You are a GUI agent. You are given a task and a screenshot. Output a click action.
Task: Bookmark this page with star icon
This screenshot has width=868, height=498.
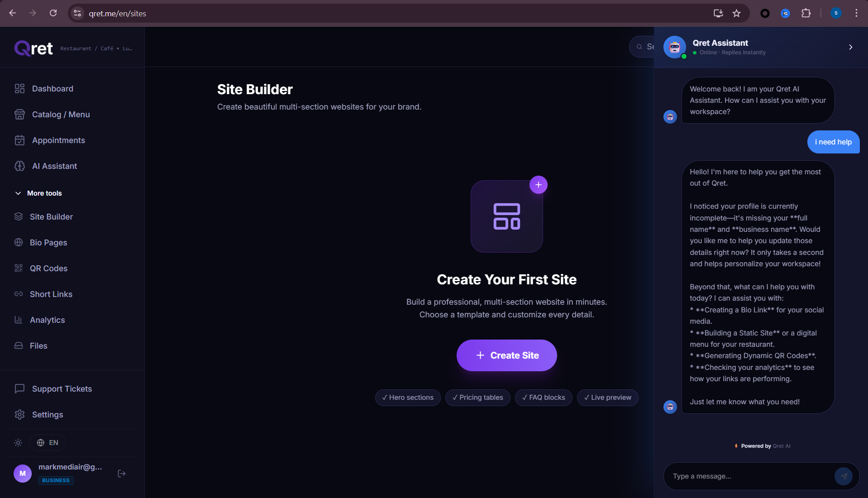pyautogui.click(x=737, y=13)
